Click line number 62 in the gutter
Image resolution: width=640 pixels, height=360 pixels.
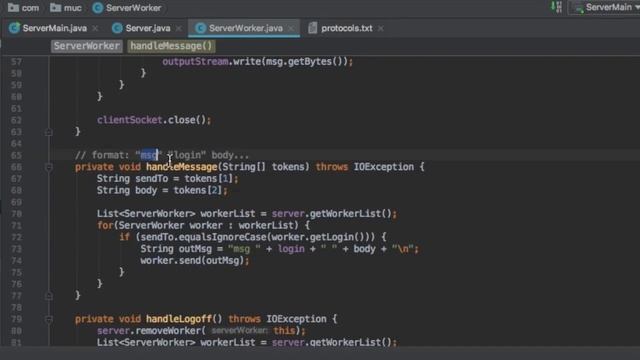16,120
